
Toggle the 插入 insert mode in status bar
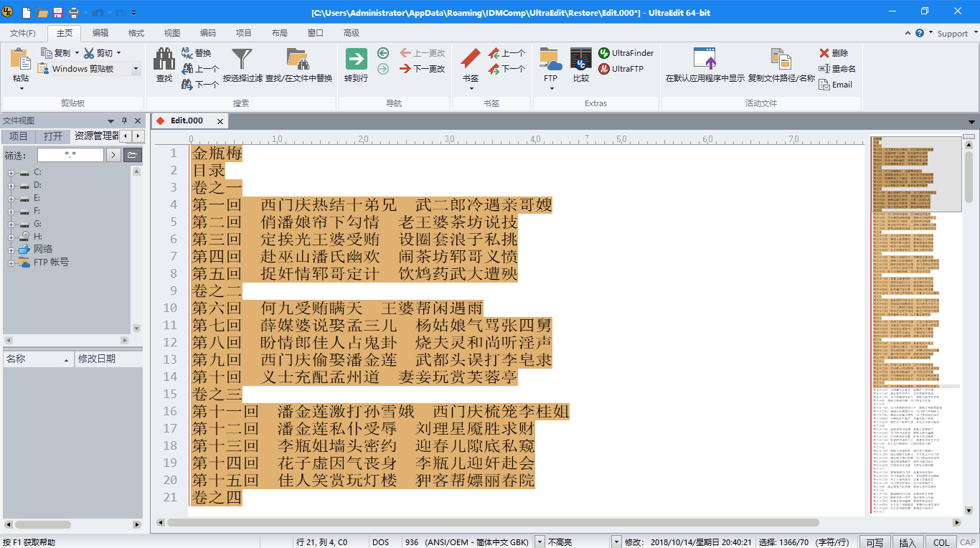click(x=908, y=542)
